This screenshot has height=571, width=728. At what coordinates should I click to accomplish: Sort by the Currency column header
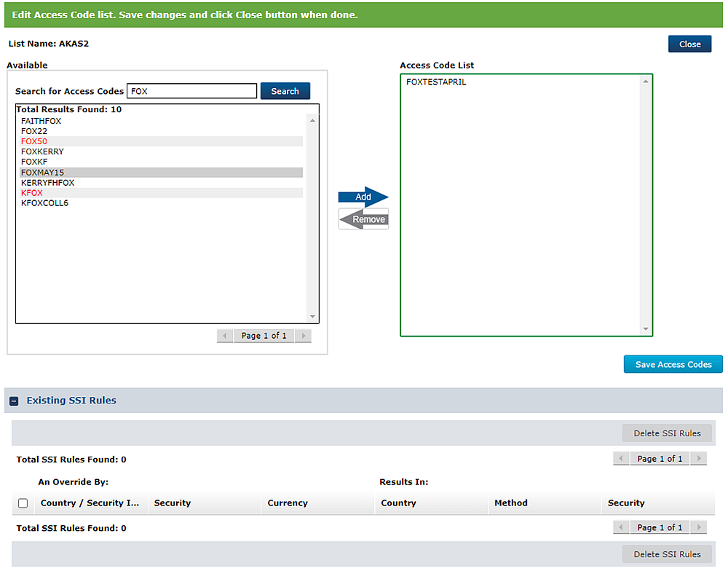(288, 503)
